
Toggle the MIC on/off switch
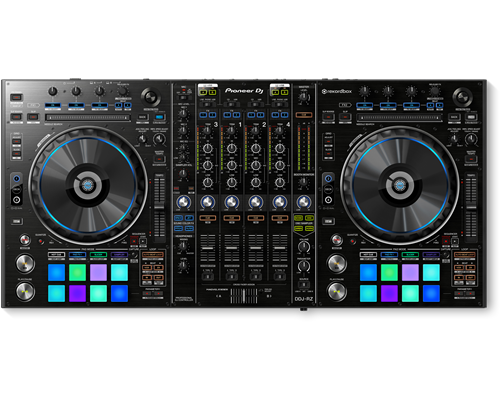point(183,97)
